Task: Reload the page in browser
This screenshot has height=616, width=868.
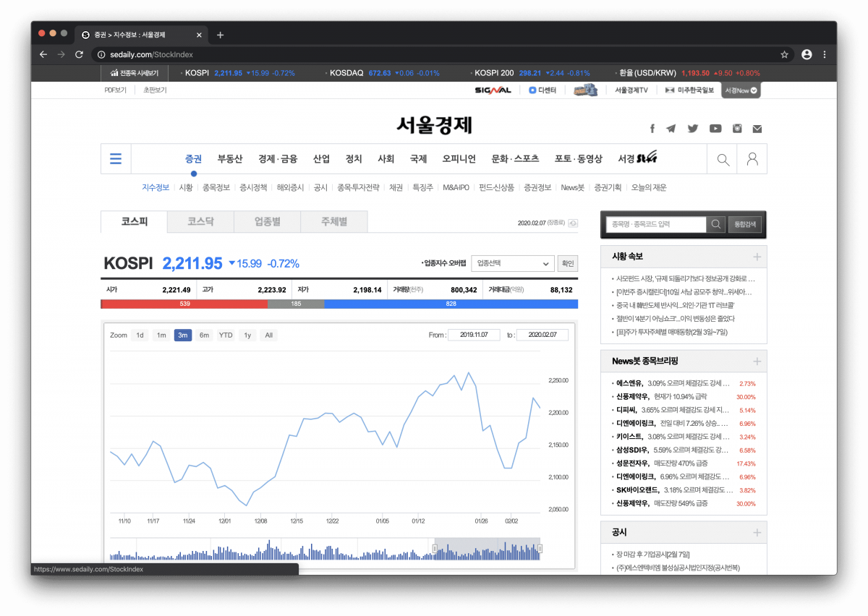Action: tap(79, 54)
